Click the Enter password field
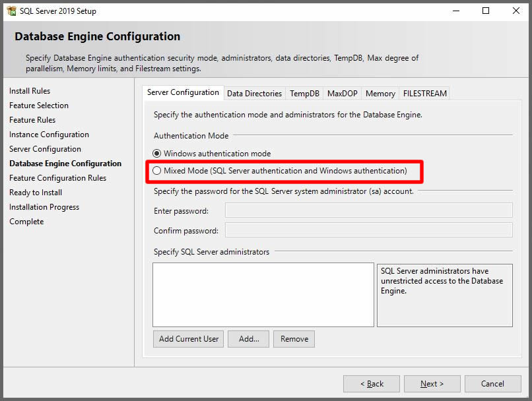The width and height of the screenshot is (532, 401). pos(368,210)
